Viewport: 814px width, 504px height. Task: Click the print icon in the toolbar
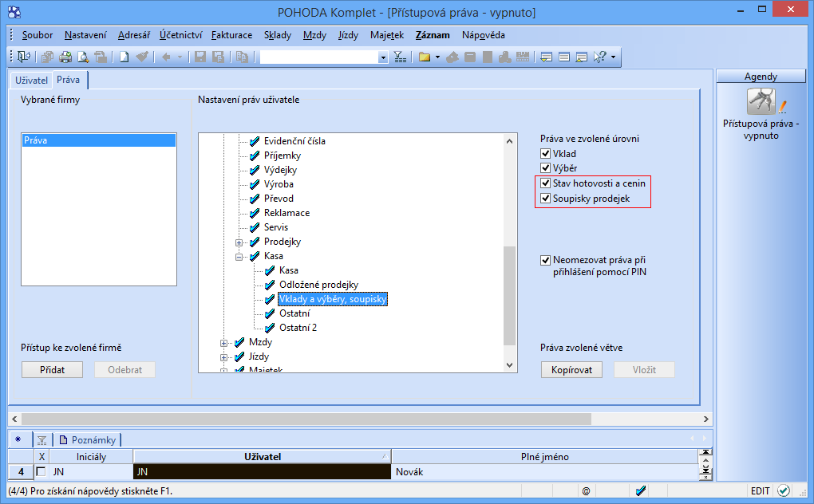click(65, 57)
